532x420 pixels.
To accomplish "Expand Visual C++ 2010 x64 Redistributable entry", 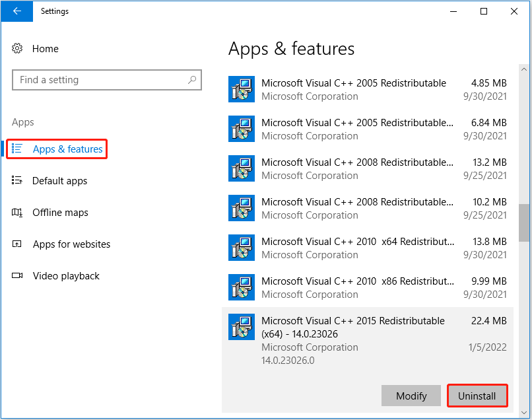I will click(368, 248).
